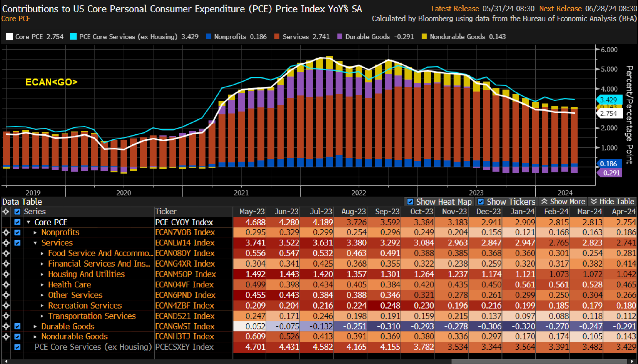The width and height of the screenshot is (638, 364).
Task: Click crosshair icon beside Health Care row
Action: click(6, 285)
